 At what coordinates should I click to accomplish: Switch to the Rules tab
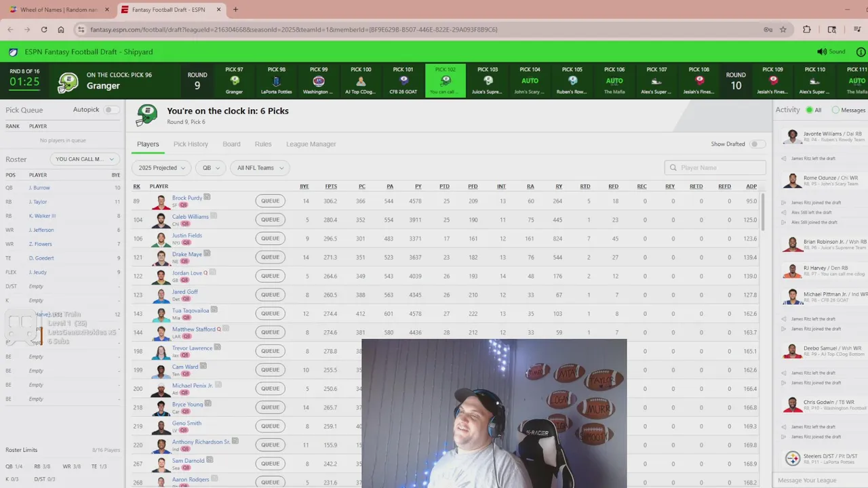[263, 144]
